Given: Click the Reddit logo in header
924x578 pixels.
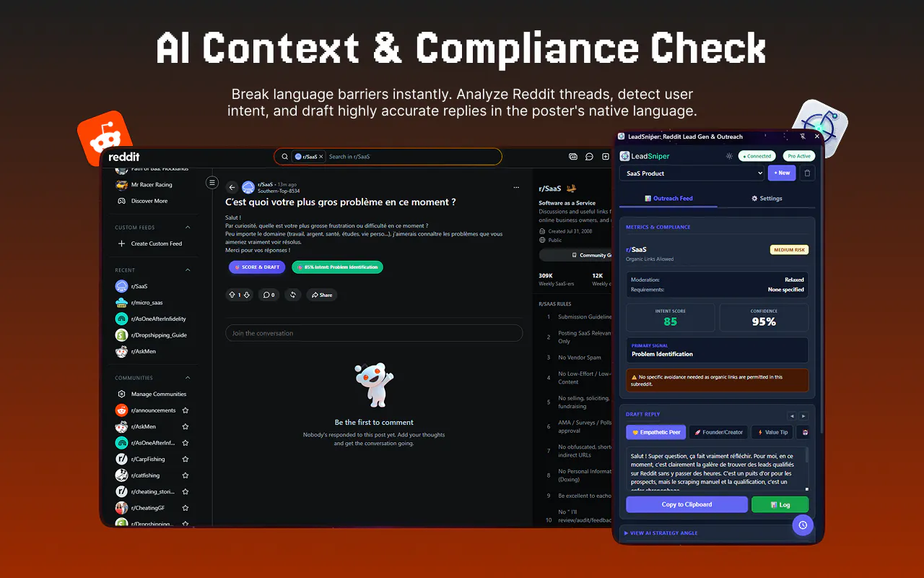Looking at the screenshot, I should point(124,157).
